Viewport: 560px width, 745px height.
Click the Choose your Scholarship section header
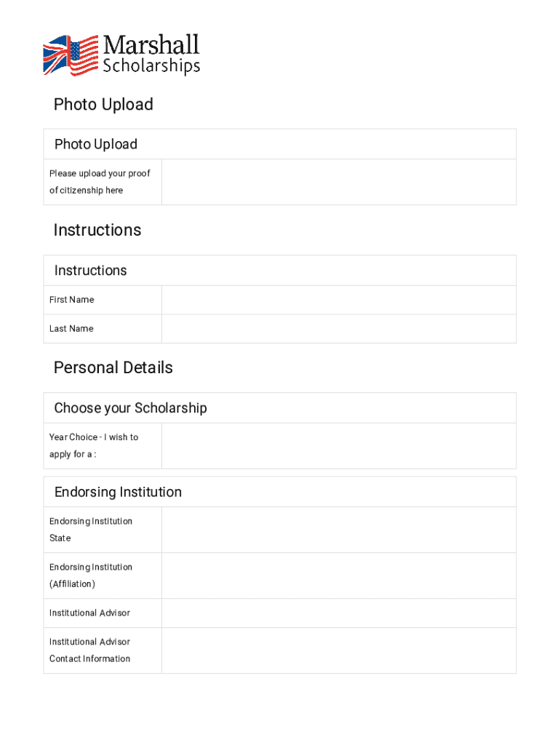pyautogui.click(x=131, y=408)
